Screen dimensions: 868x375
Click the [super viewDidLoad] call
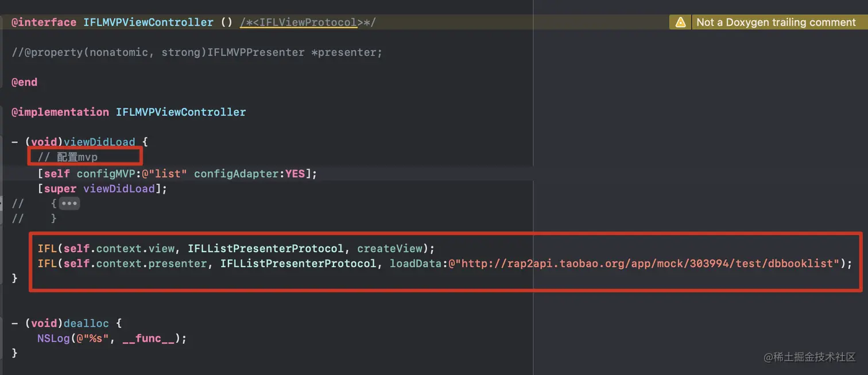[102, 188]
